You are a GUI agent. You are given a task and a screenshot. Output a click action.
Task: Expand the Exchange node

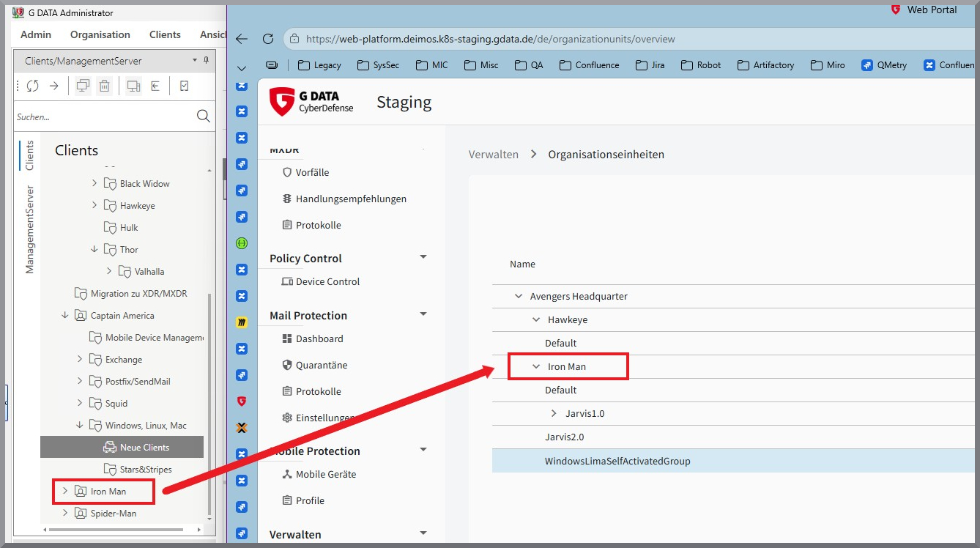coord(80,359)
